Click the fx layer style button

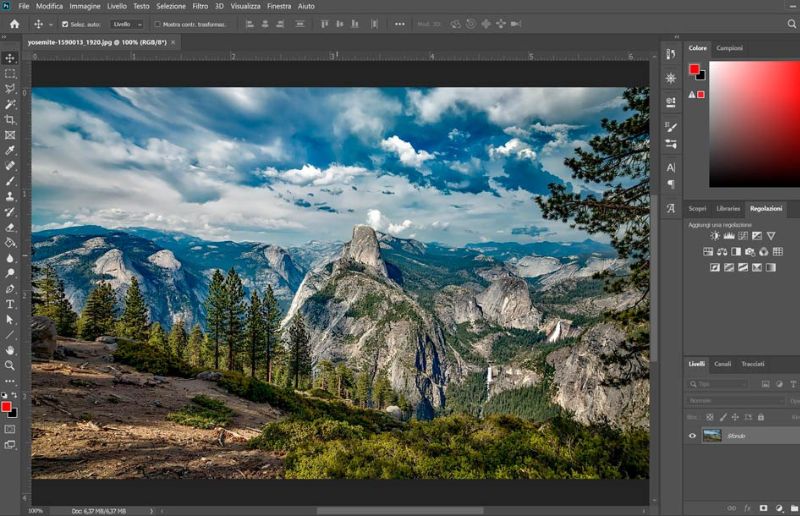[x=747, y=508]
